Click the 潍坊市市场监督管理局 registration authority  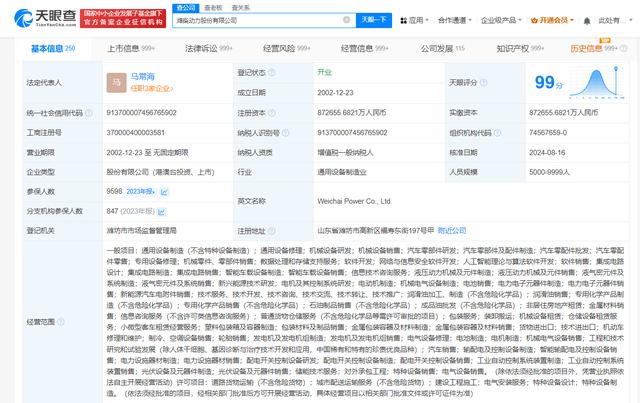point(142,231)
